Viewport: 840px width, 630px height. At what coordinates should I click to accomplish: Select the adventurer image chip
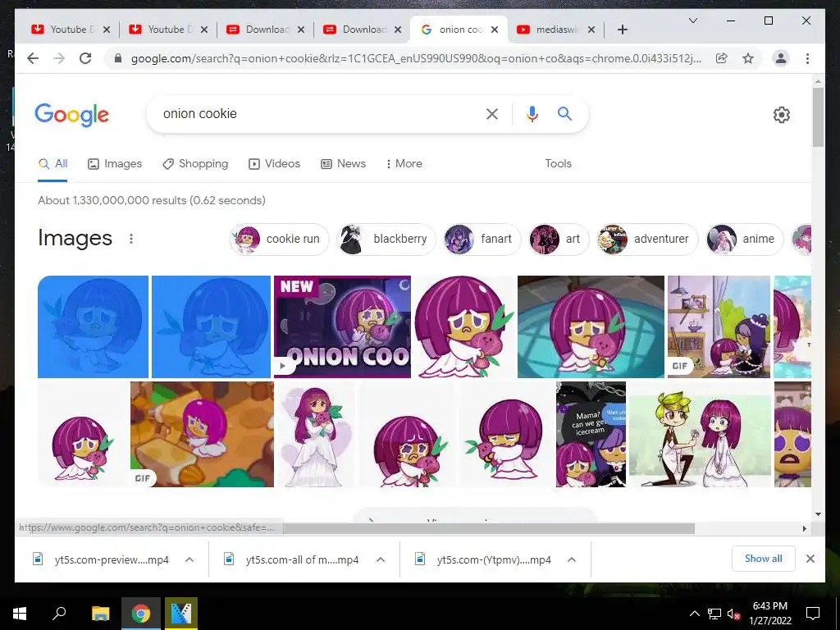[648, 239]
